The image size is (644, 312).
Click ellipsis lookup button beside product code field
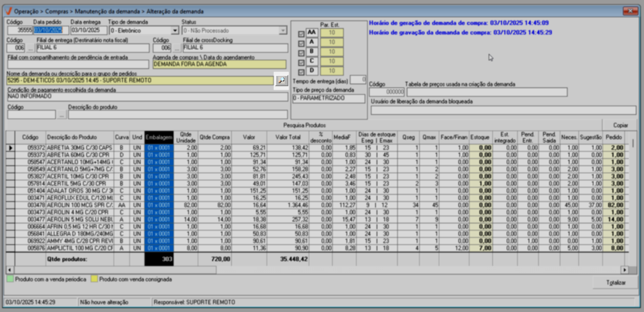62,115
